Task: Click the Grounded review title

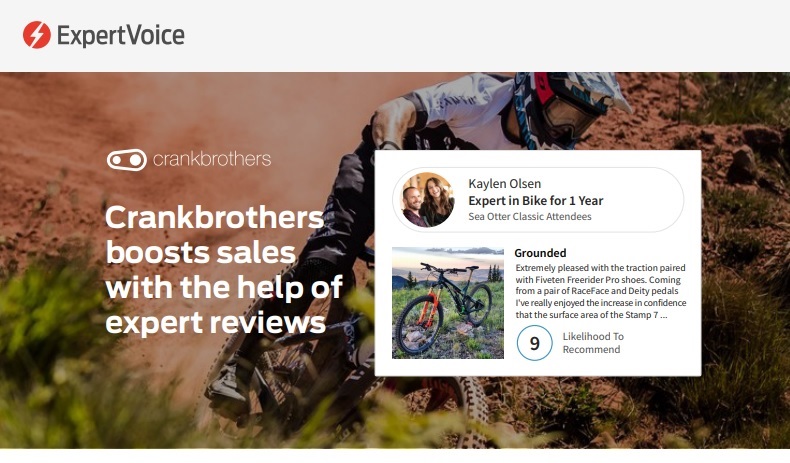Action: (x=540, y=253)
